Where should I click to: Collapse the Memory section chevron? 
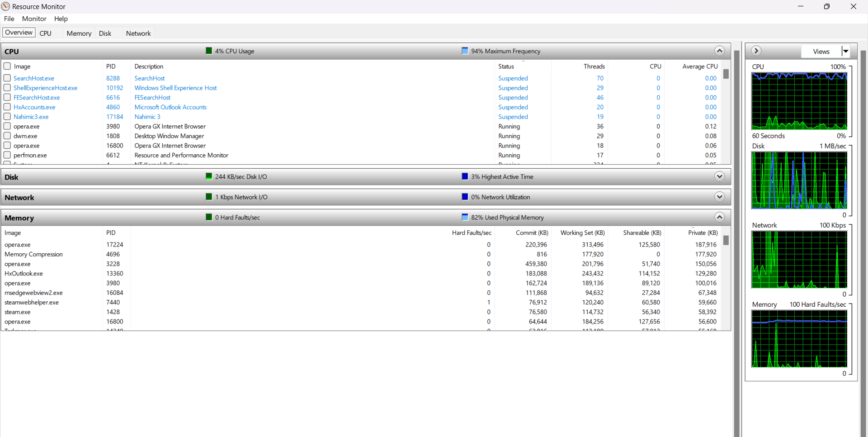click(x=720, y=217)
